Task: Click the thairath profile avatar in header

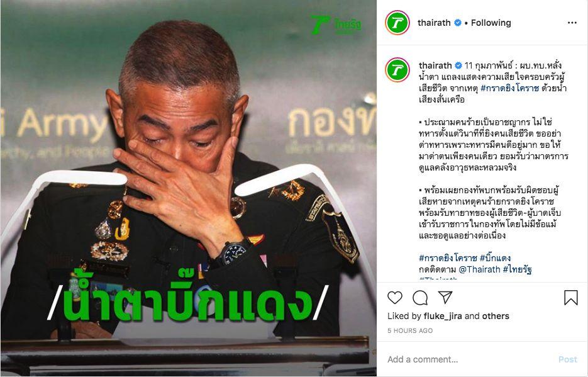Action: [x=397, y=23]
